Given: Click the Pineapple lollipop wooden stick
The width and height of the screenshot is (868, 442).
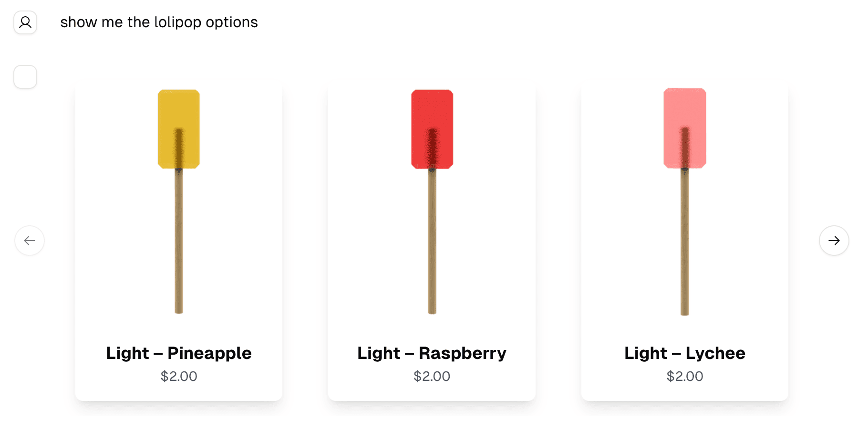Looking at the screenshot, I should [x=179, y=241].
